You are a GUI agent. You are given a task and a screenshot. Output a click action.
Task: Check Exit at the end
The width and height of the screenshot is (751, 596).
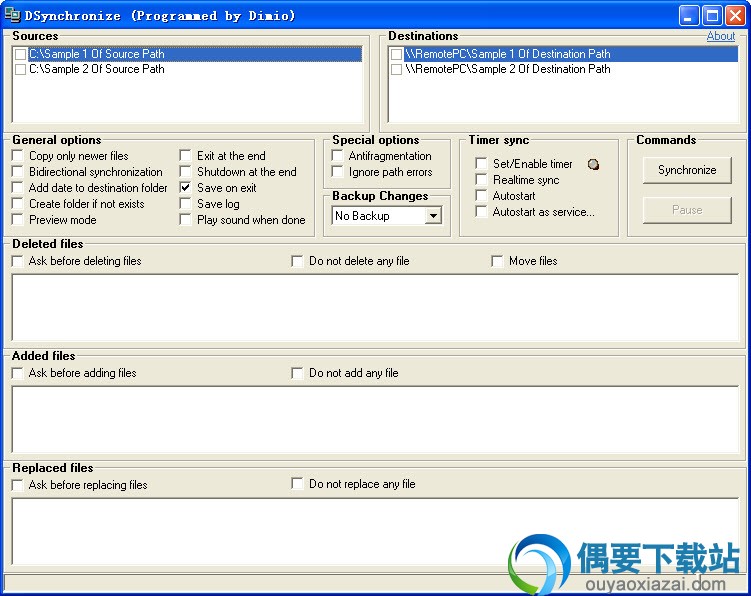185,156
